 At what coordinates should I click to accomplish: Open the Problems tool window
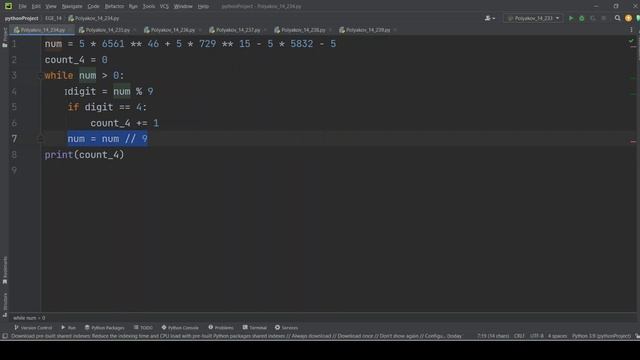pos(221,327)
